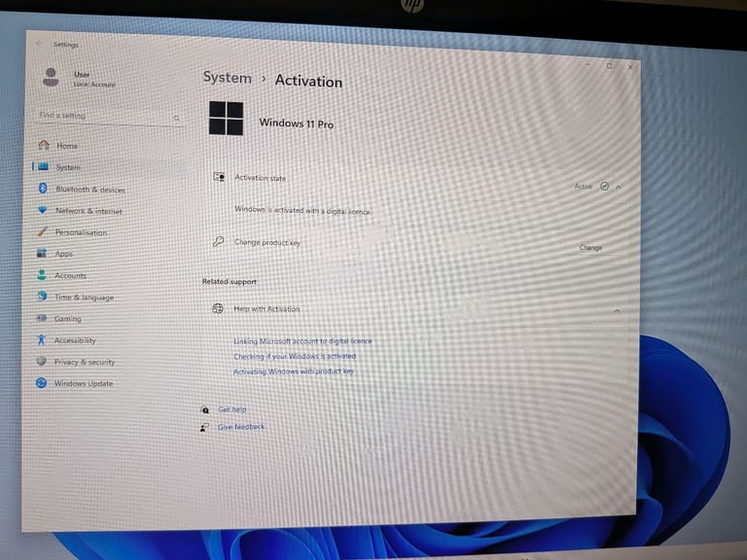This screenshot has height=560, width=747.
Task: Click the Gaming controller icon
Action: click(42, 318)
